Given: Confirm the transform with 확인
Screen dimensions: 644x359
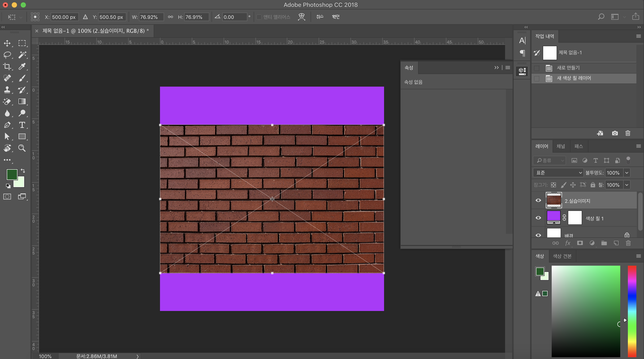Looking at the screenshot, I should click(x=335, y=17).
